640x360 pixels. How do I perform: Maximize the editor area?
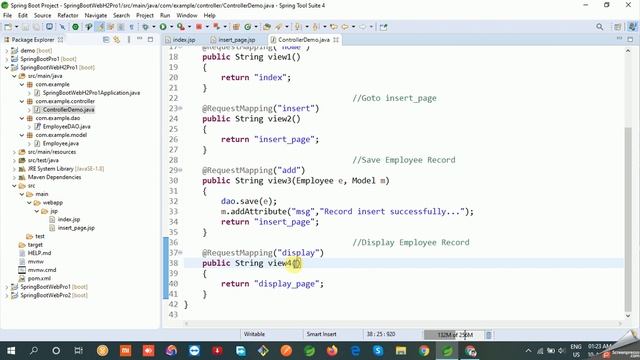630,39
